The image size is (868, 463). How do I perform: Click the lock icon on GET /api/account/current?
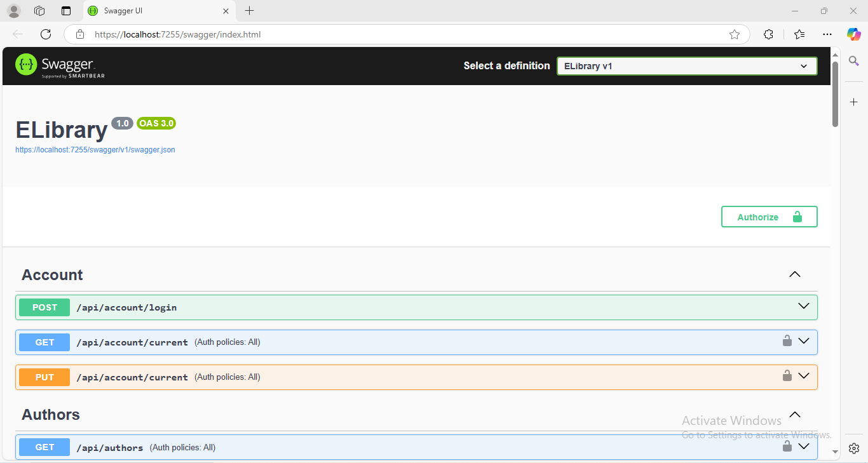pyautogui.click(x=787, y=341)
